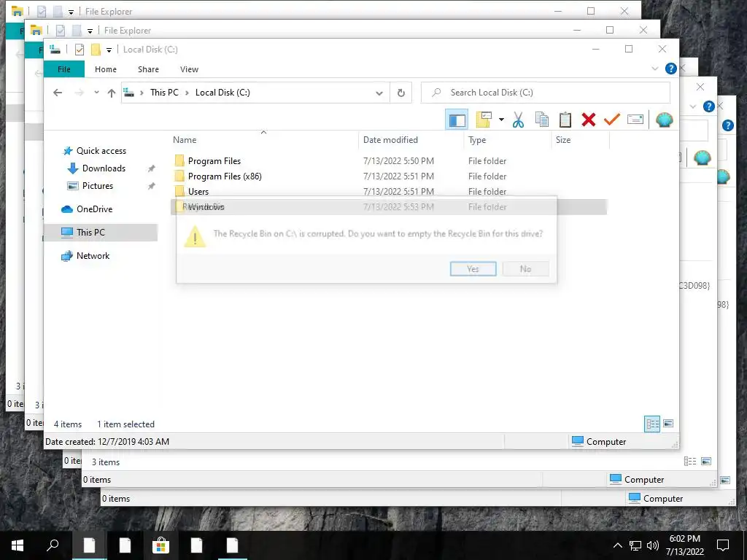This screenshot has width=747, height=560.
Task: Click the warning icon in Recycle Bin dialog
Action: point(195,237)
